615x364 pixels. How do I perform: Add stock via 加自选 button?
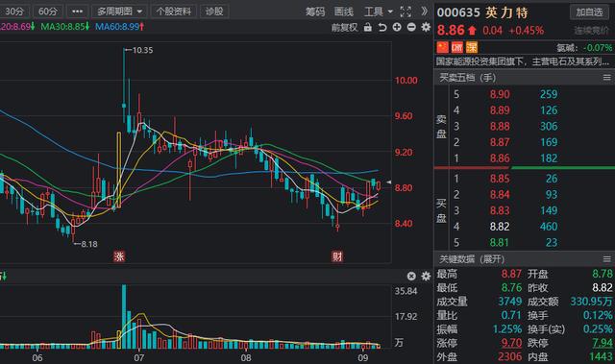click(589, 12)
